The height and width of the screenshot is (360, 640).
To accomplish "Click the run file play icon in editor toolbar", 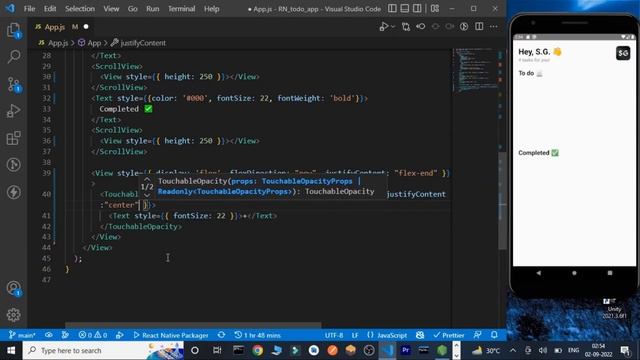I will (384, 27).
